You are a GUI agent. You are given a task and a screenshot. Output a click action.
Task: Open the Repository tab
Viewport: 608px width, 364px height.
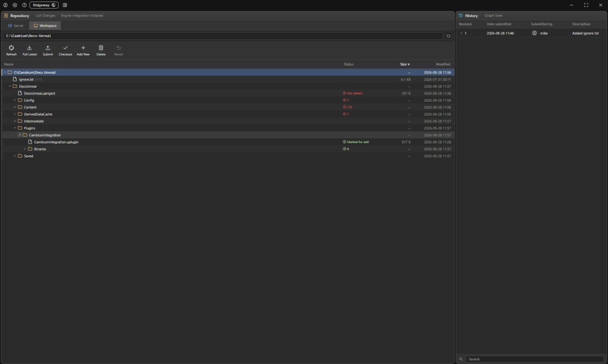17,16
